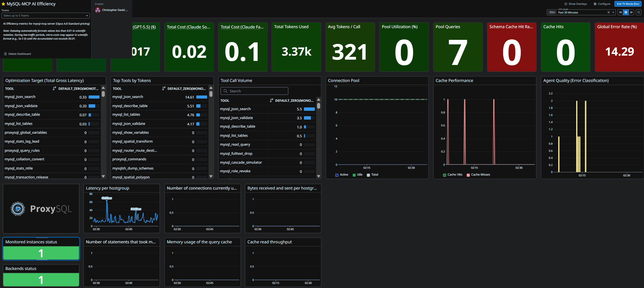Toggle the Active series in the Connection Pool legend
The height and width of the screenshot is (288, 644).
coord(342,175)
